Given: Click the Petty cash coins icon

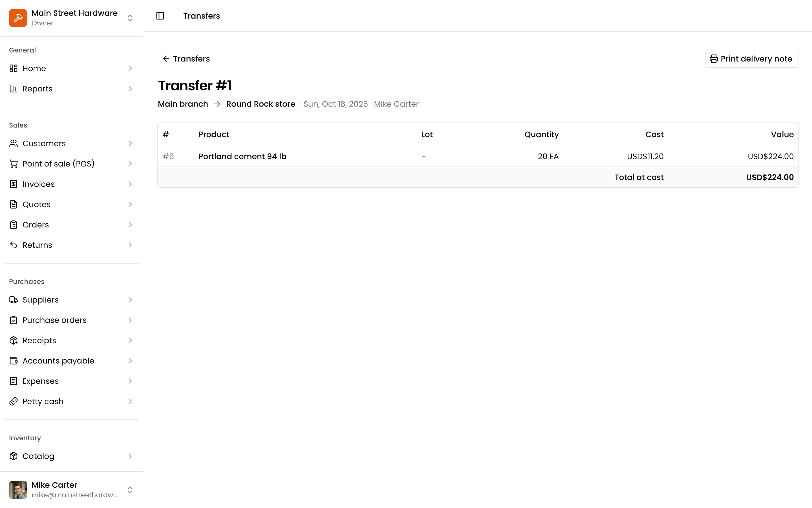Looking at the screenshot, I should 14,402.
